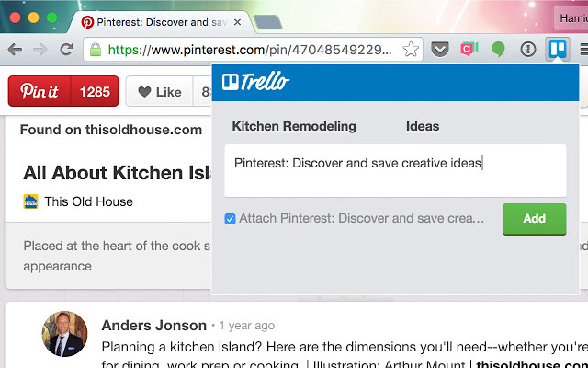Viewport: 588px width, 368px height.
Task: Click the green Hangouts extension icon
Action: (499, 50)
